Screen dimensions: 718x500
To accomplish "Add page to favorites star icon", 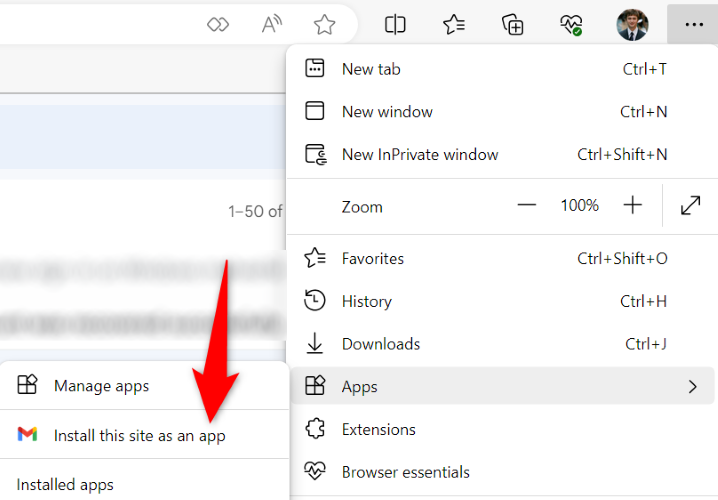I will click(324, 25).
